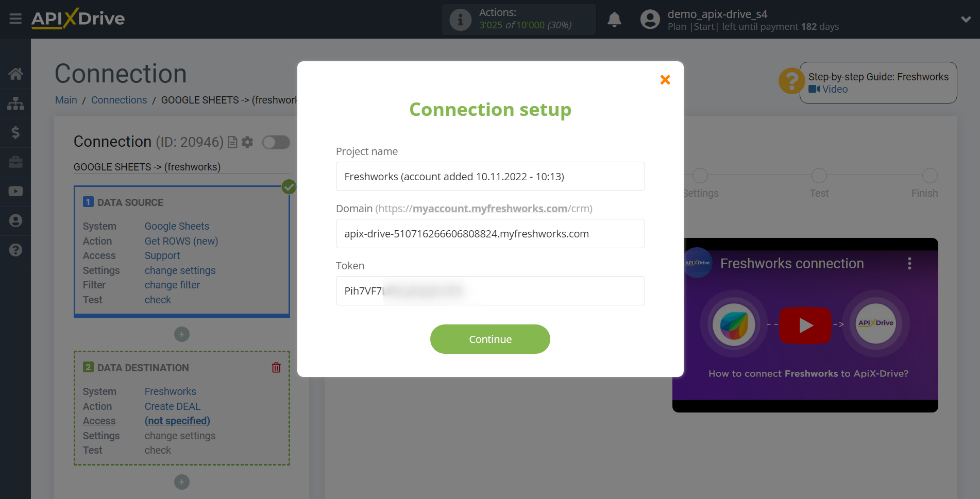Click data source check test link
This screenshot has height=499, width=980.
point(158,300)
